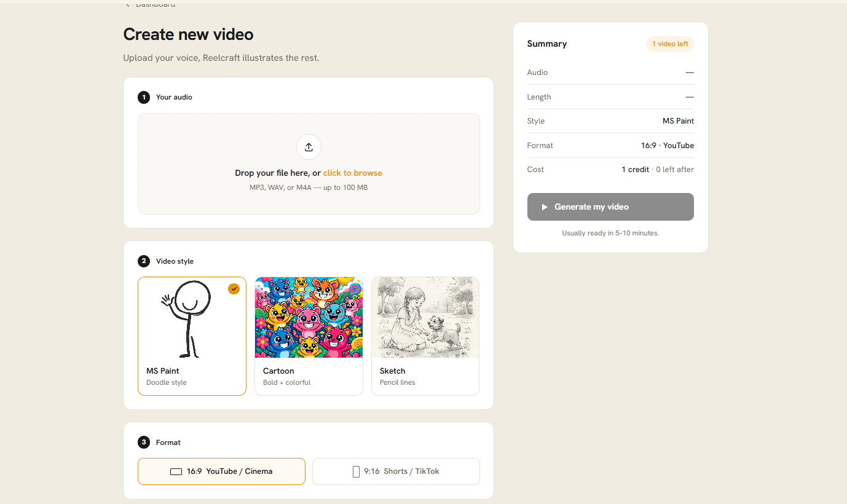
Task: Click the '1 video left' badge
Action: pyautogui.click(x=670, y=44)
